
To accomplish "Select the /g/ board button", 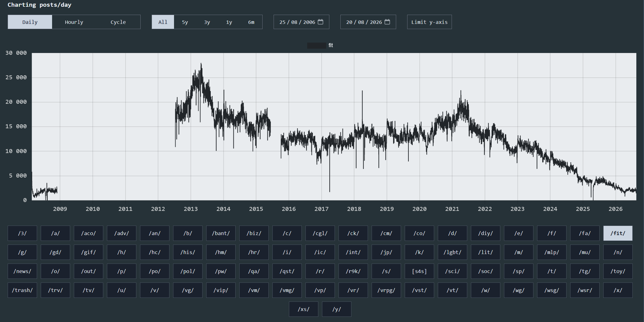I will [22, 252].
